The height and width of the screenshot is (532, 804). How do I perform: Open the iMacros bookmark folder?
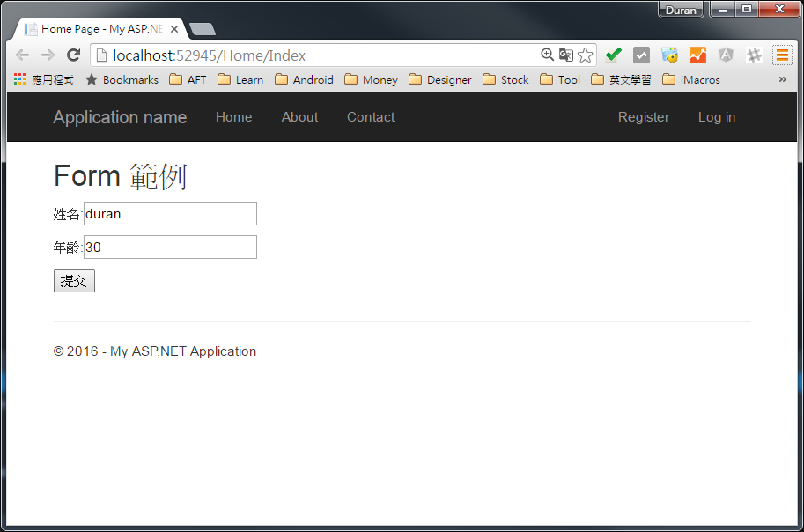click(691, 79)
